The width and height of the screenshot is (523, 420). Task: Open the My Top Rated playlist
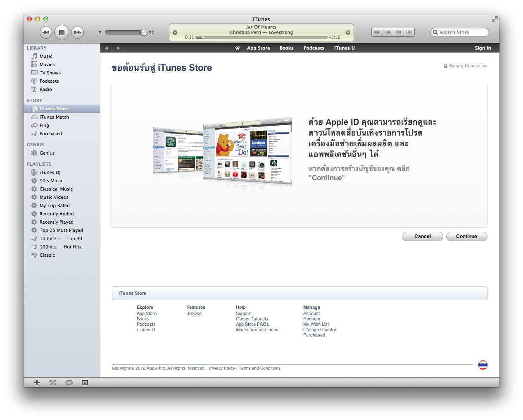coord(62,205)
